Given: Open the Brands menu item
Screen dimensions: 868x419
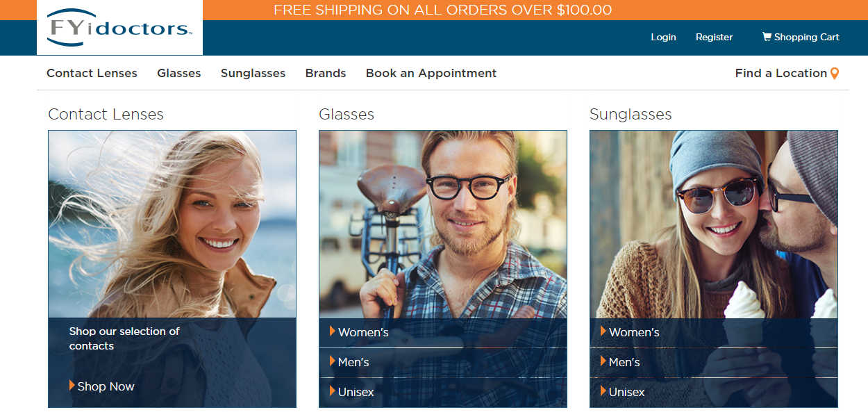Looking at the screenshot, I should point(326,73).
